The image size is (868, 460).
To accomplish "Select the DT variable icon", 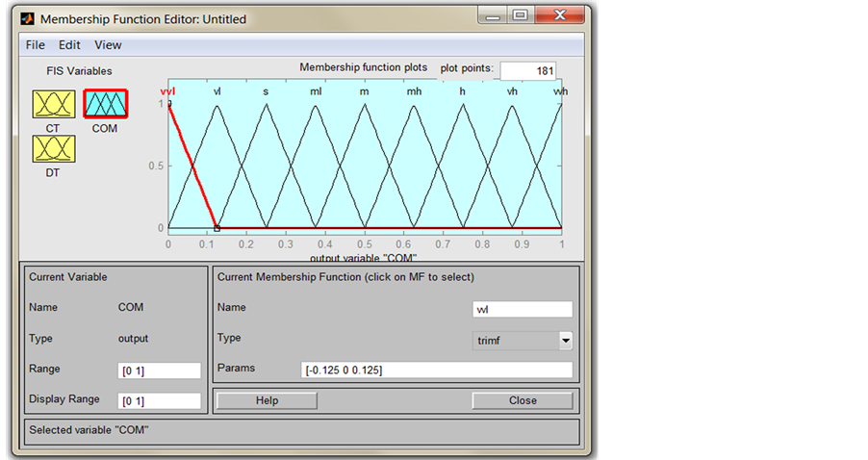I will click(53, 148).
